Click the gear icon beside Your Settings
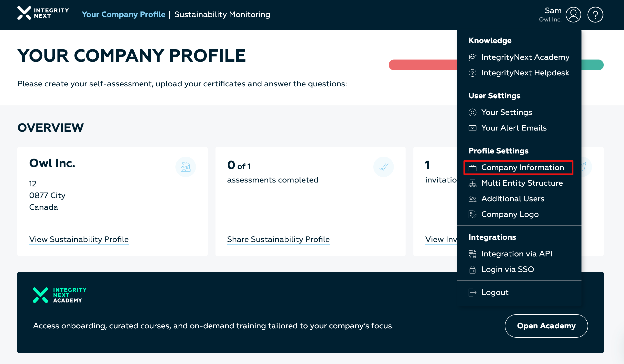This screenshot has height=364, width=624. (472, 112)
